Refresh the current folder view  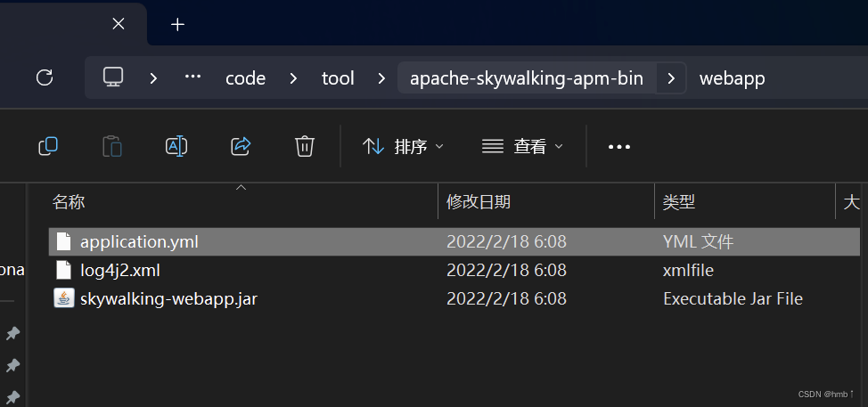point(45,77)
